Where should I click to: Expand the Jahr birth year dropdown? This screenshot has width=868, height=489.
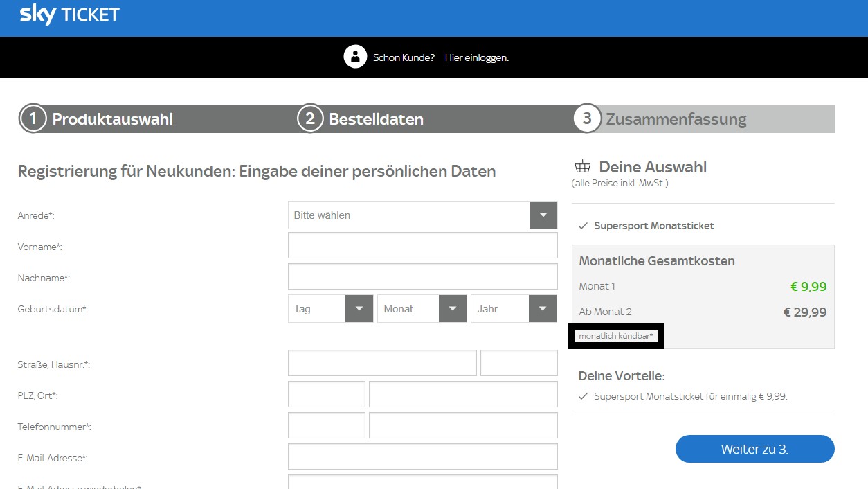(x=514, y=309)
